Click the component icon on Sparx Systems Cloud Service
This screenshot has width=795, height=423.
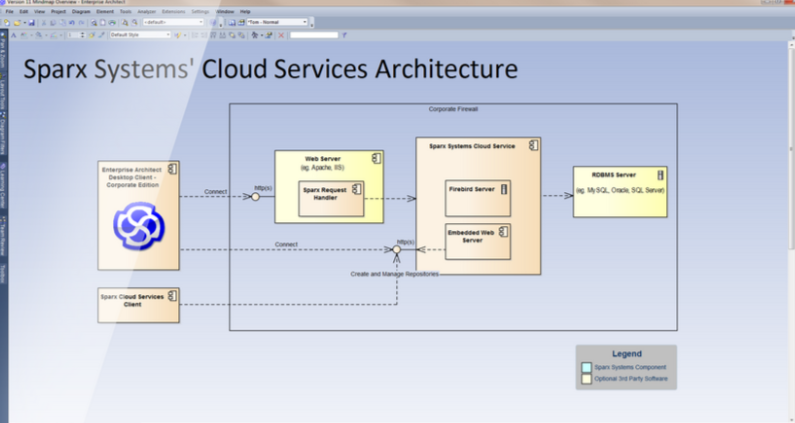[x=533, y=145]
